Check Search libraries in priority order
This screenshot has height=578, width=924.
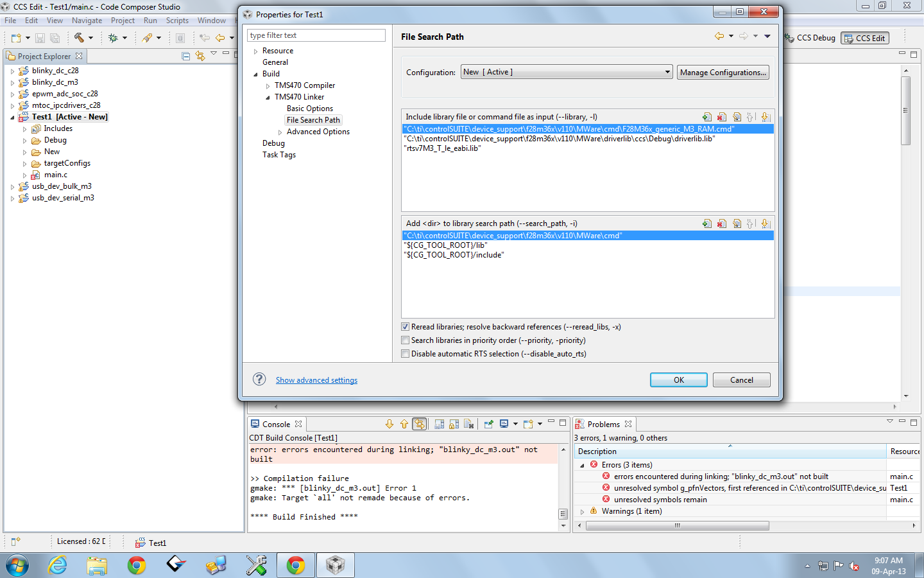[406, 340]
